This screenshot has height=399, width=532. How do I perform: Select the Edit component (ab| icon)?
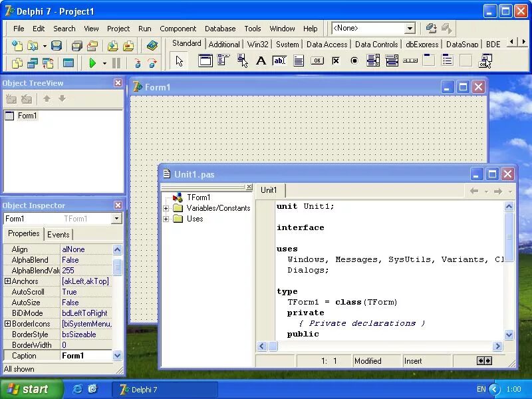279,61
